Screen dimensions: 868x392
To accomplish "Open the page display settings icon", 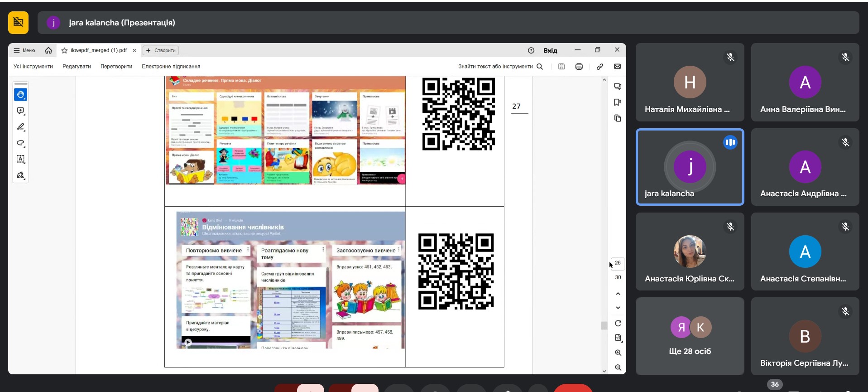I will click(x=618, y=338).
